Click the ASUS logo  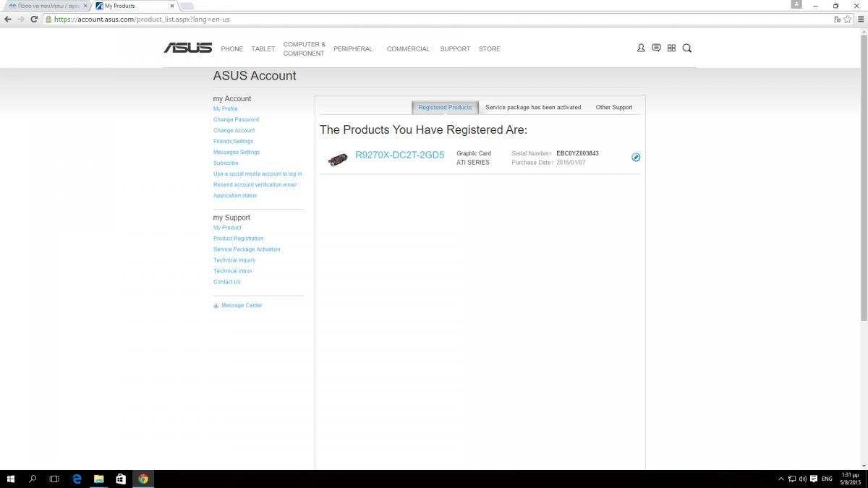coord(188,48)
